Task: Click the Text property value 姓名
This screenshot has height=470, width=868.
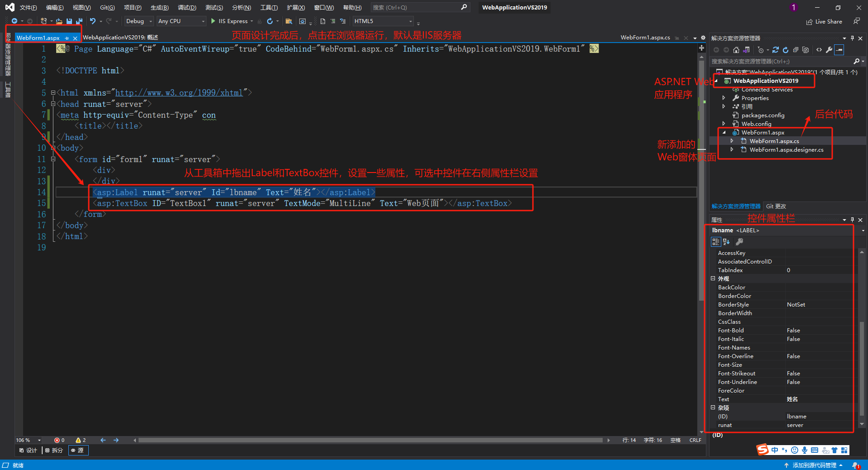Action: click(x=792, y=399)
